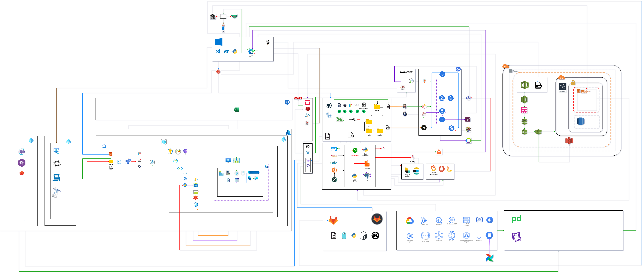Image resolution: width=644 pixels, height=274 pixels.
Task: Select the Rust gear logo
Action: [x=375, y=235]
